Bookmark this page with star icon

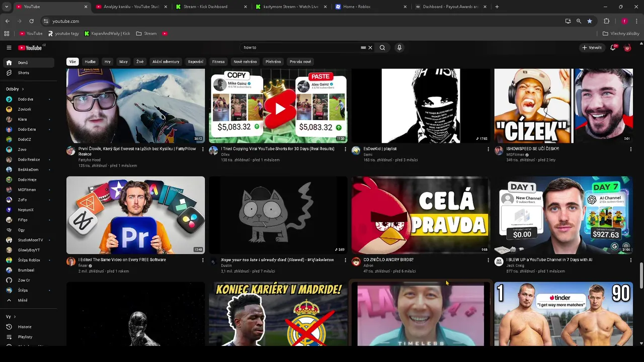pyautogui.click(x=590, y=21)
